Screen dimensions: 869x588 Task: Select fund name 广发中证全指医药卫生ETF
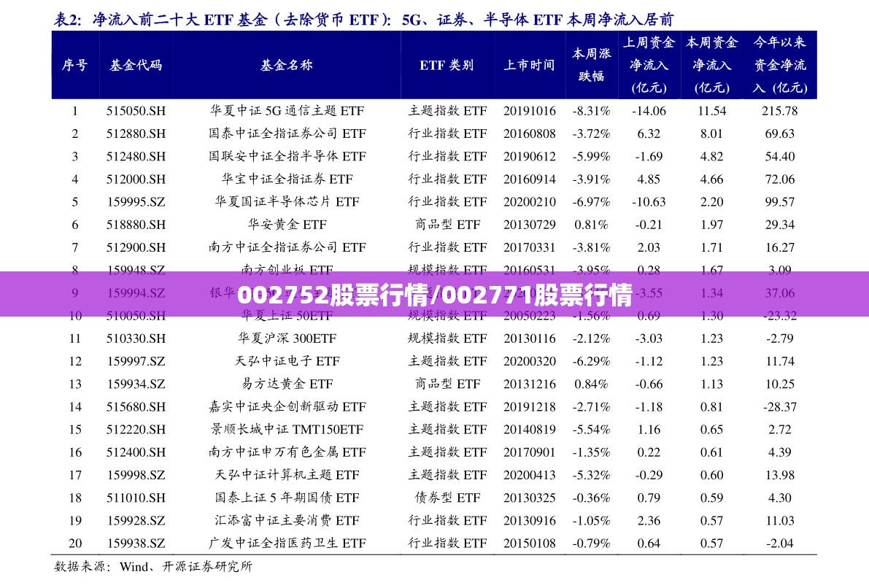pyautogui.click(x=287, y=543)
